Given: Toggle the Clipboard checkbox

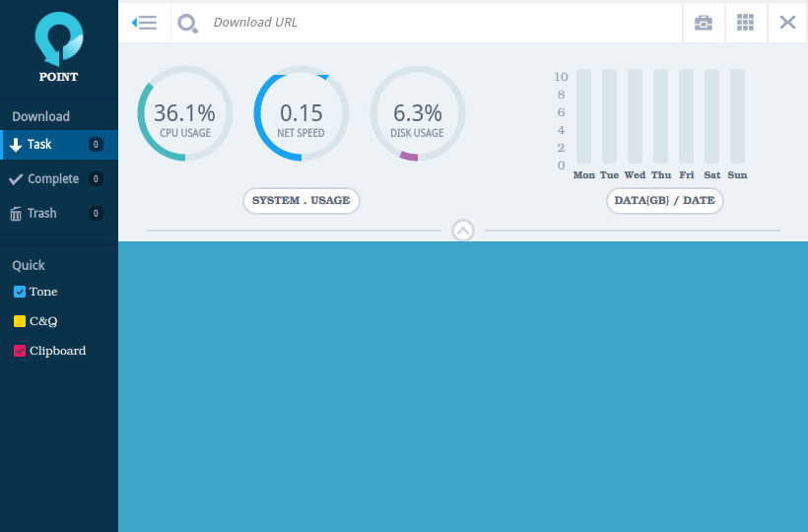Looking at the screenshot, I should pos(20,351).
